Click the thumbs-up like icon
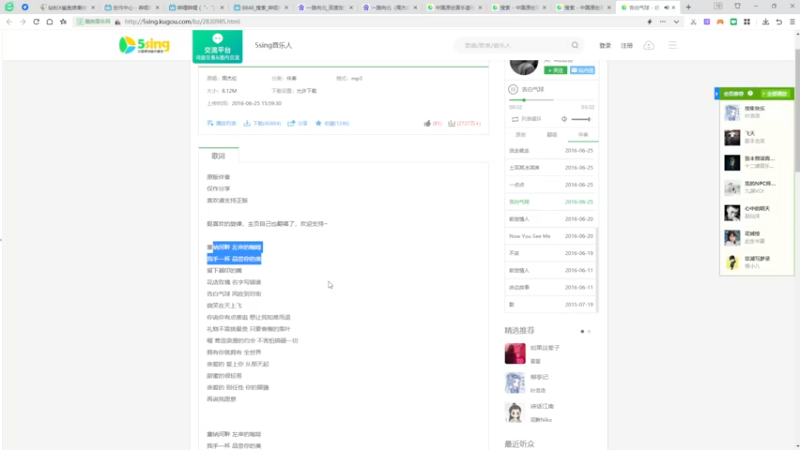Image resolution: width=800 pixels, height=450 pixels. (x=427, y=123)
